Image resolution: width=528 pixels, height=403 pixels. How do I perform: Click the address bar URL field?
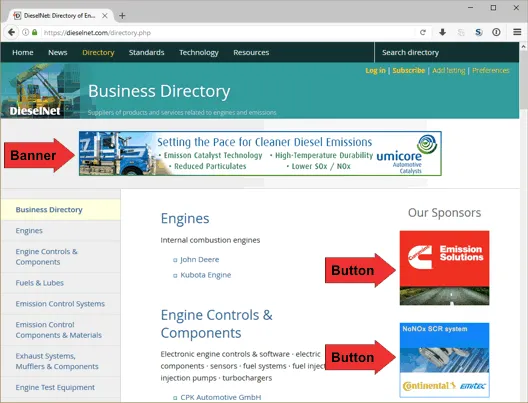(229, 33)
